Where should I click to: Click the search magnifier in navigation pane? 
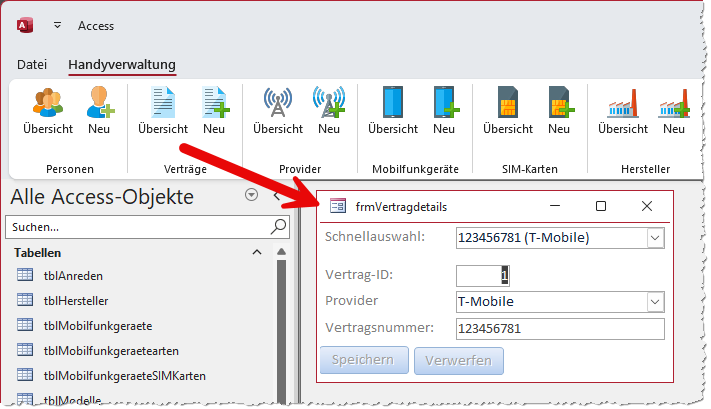[x=278, y=226]
